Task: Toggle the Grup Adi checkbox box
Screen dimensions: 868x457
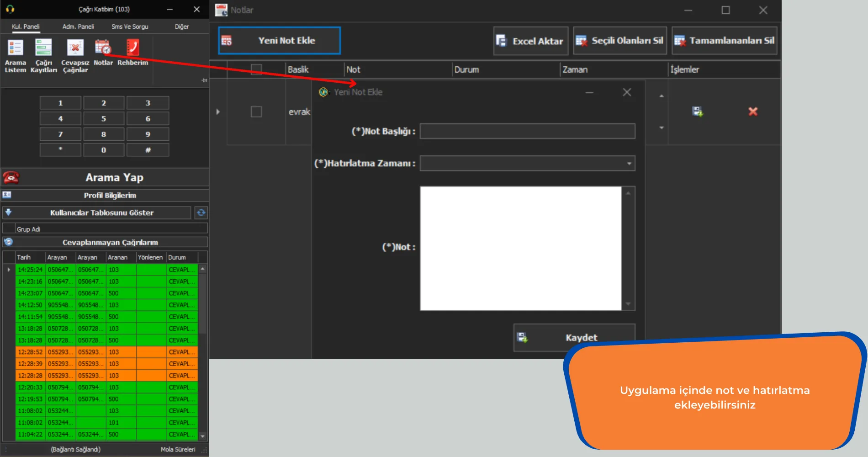Action: (x=9, y=228)
